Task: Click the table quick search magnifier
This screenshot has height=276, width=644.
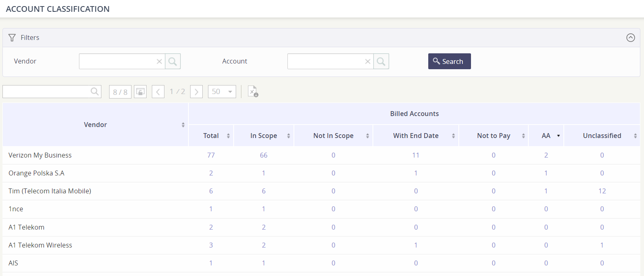Action: tap(94, 92)
